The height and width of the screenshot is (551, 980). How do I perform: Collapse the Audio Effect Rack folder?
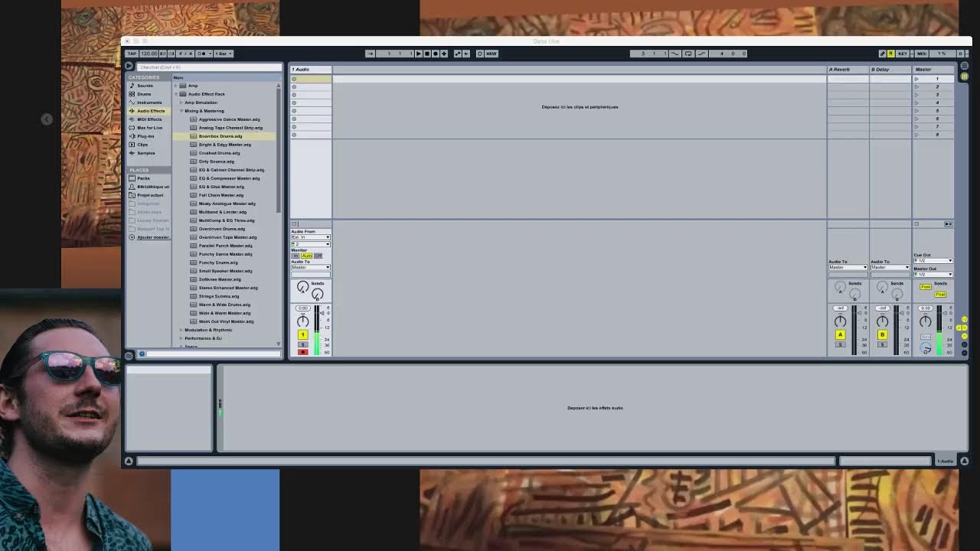point(176,94)
